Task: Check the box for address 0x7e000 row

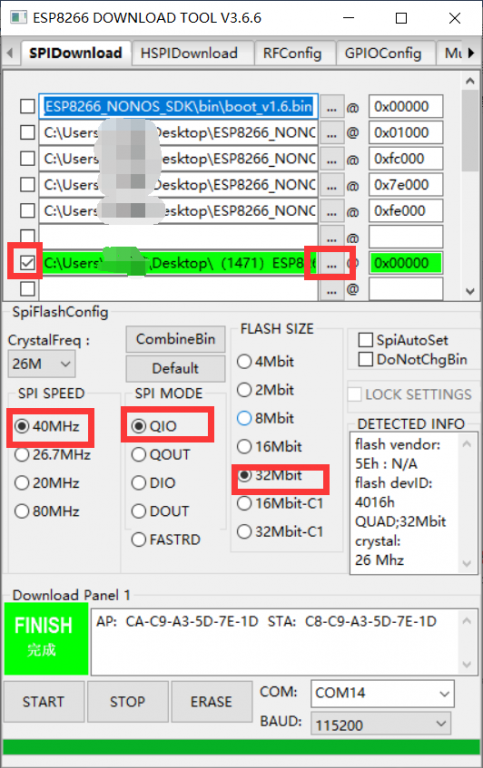Action: pos(27,185)
